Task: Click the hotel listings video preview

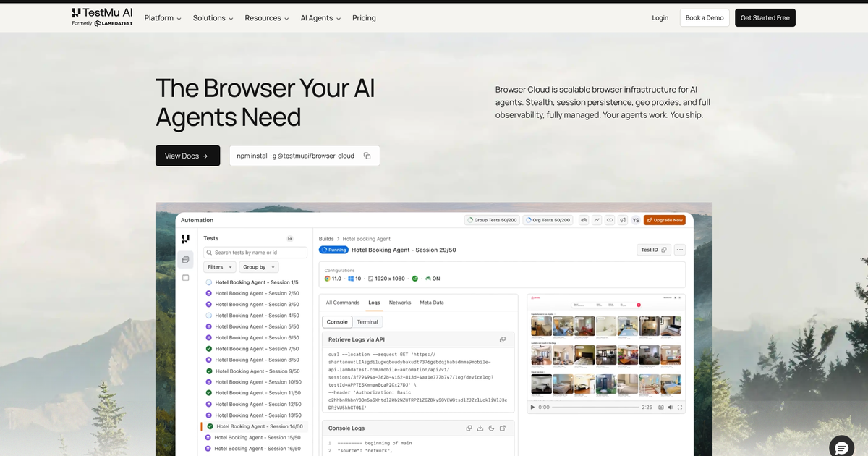Action: click(606, 347)
